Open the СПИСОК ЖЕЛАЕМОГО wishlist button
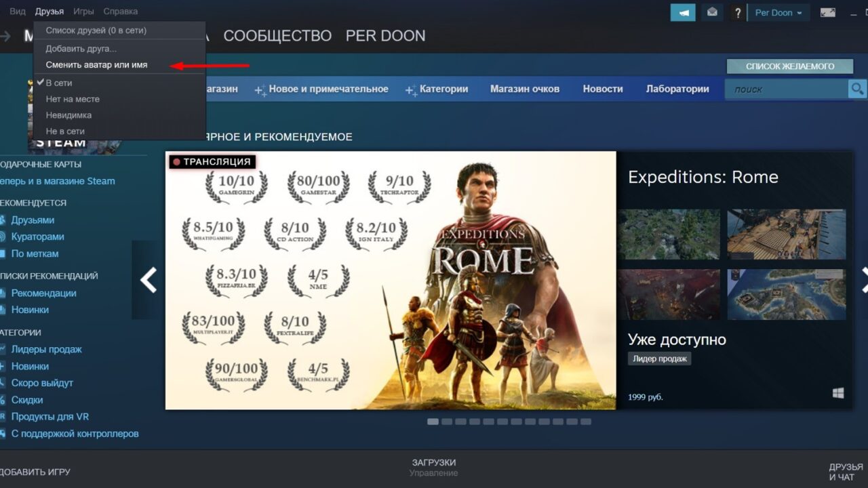The height and width of the screenshot is (488, 868). click(790, 66)
